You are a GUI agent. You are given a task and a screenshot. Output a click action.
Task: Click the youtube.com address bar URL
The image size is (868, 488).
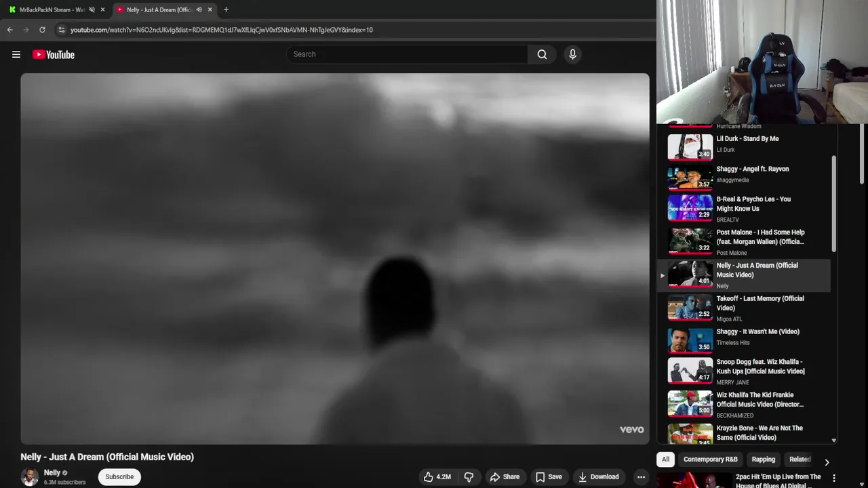pos(221,30)
